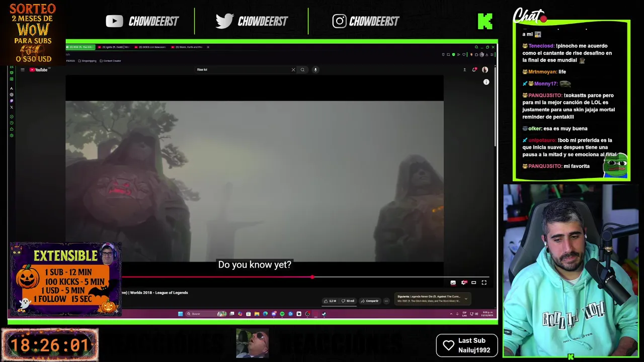Viewport: 644px width, 362px height.
Task: Switch to the 'Storm, Earth and Fire' tab
Action: pos(187,47)
